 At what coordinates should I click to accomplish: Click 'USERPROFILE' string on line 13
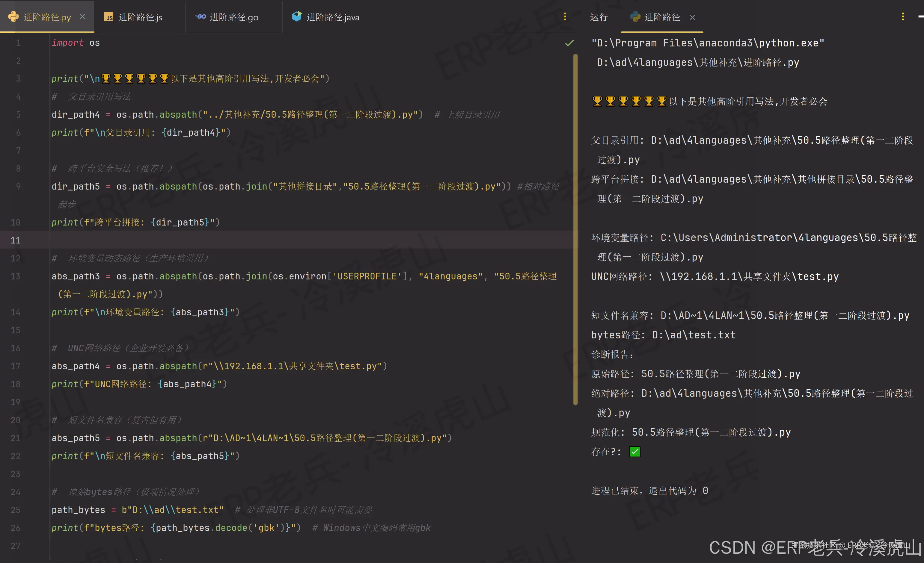[x=367, y=276]
